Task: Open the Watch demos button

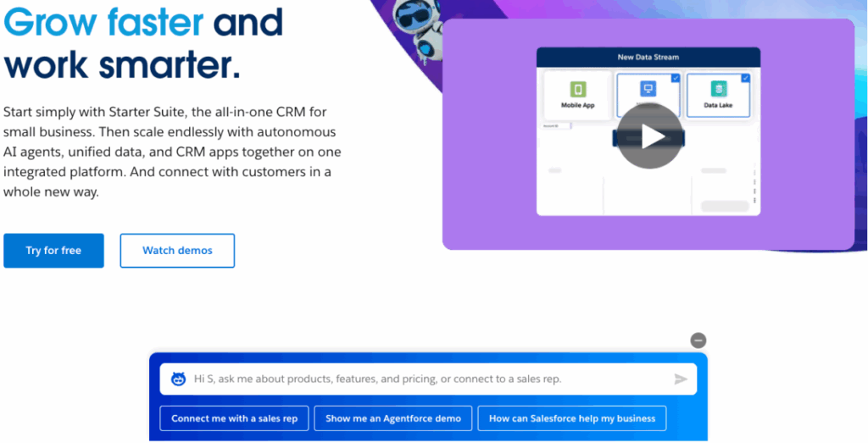Action: click(x=177, y=251)
